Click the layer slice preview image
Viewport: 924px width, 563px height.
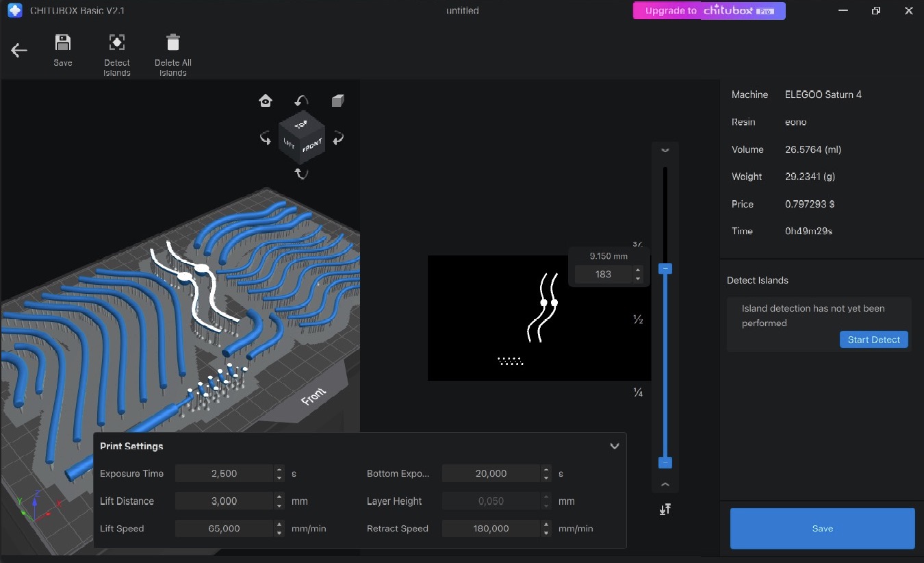pos(539,318)
